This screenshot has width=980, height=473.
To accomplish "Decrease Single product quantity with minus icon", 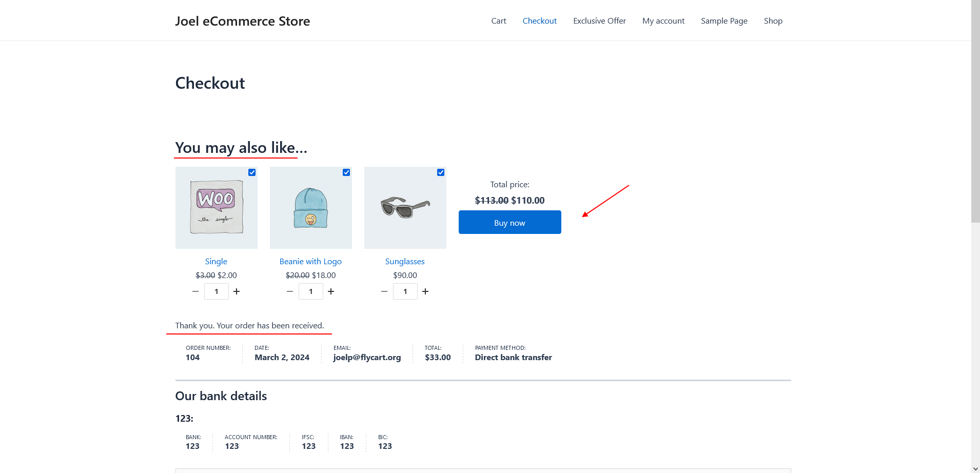I will point(195,291).
